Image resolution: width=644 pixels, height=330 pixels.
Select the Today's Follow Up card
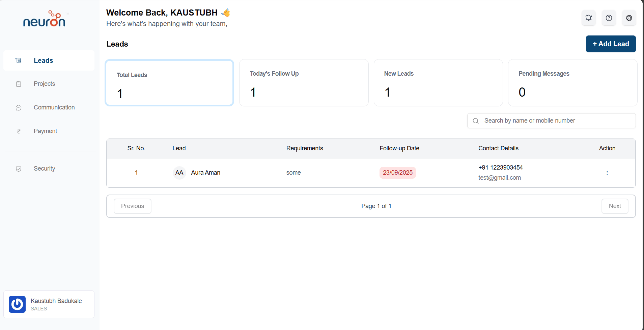(304, 83)
